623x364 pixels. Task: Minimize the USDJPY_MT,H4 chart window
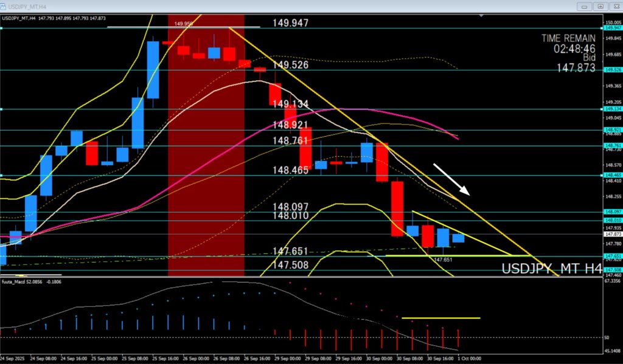click(x=585, y=6)
